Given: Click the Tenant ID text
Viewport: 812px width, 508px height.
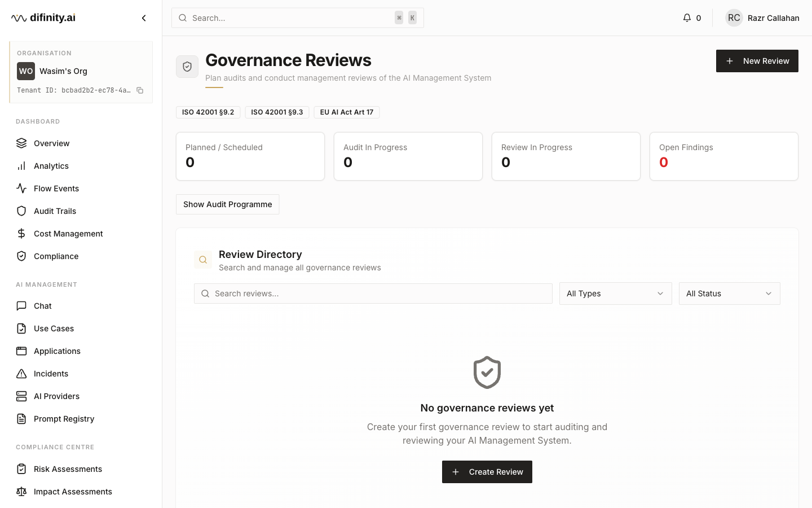Looking at the screenshot, I should (74, 90).
